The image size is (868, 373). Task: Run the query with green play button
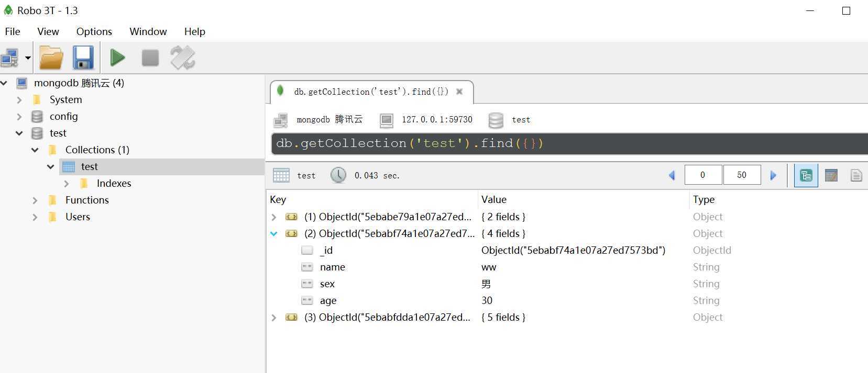coord(118,58)
